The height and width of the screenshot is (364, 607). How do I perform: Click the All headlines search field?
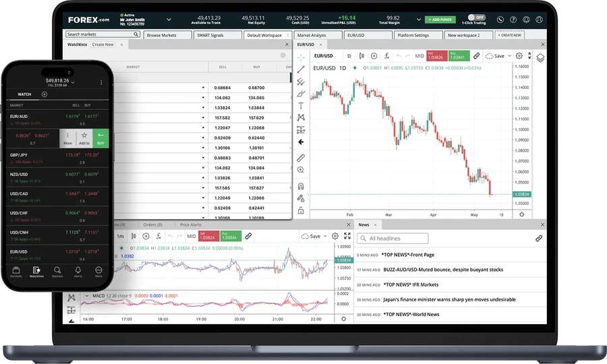(x=393, y=238)
